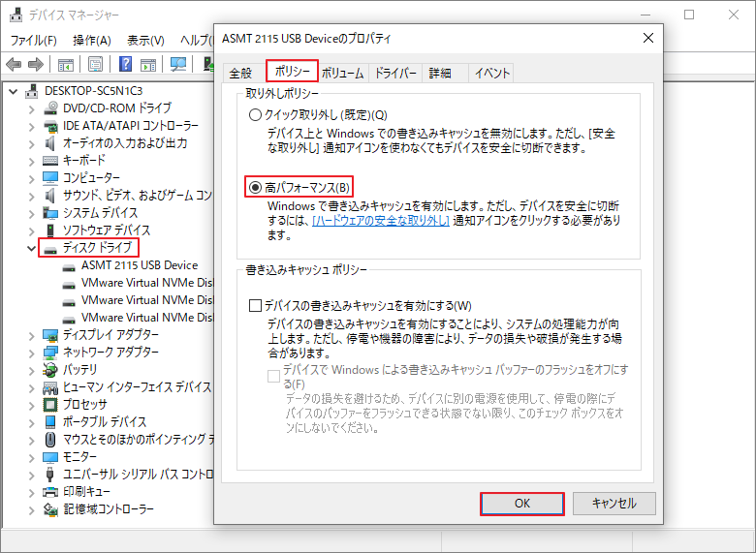This screenshot has width=756, height=553.
Task: Click the キーボード keyboard icon
Action: click(x=50, y=161)
